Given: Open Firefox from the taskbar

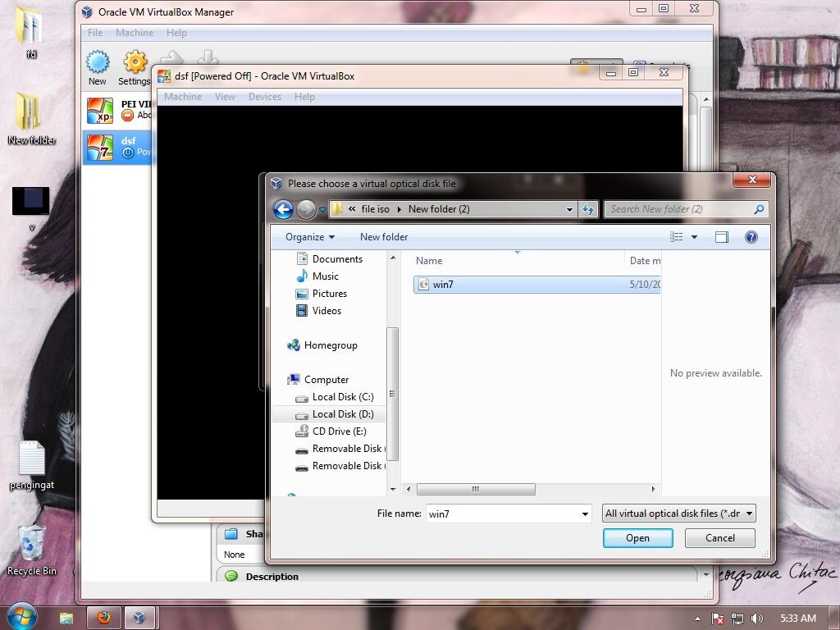Looking at the screenshot, I should pyautogui.click(x=103, y=618).
